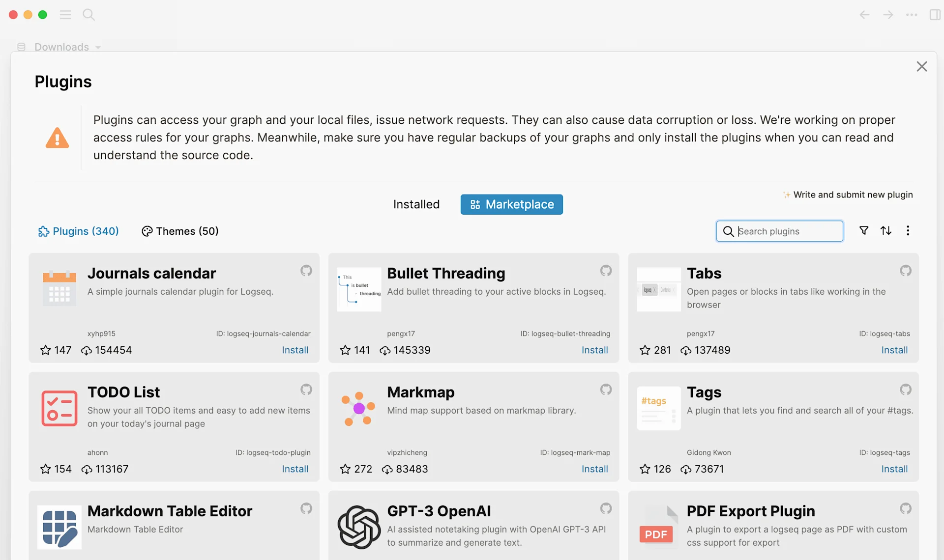Viewport: 944px width, 560px height.
Task: Close the Plugins dialog
Action: tap(921, 66)
